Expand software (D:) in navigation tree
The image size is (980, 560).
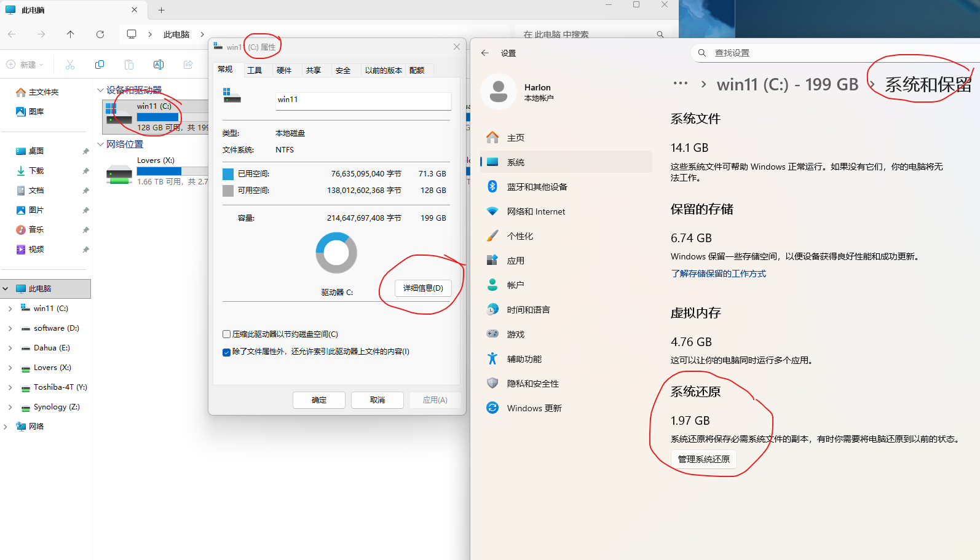tap(10, 328)
